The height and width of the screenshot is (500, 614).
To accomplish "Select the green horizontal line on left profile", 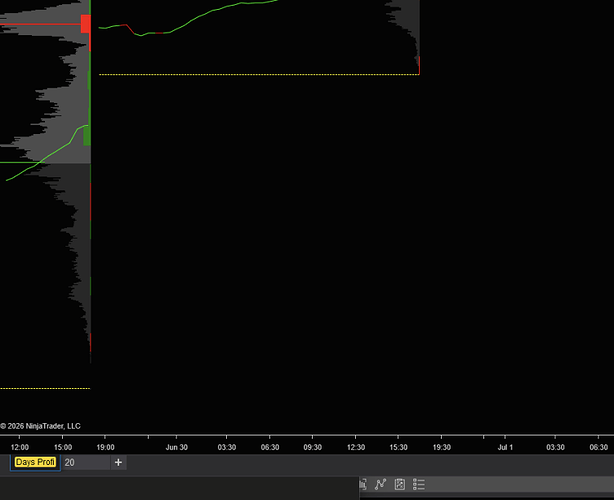I will (22, 162).
